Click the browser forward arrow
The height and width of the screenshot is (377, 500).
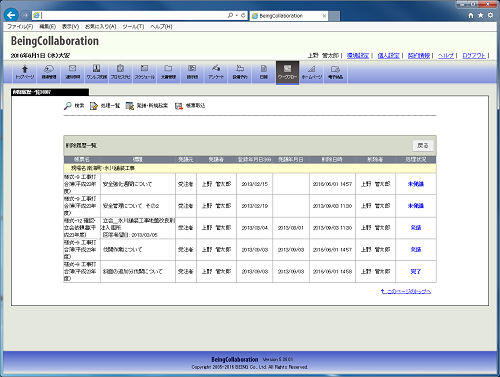25,15
